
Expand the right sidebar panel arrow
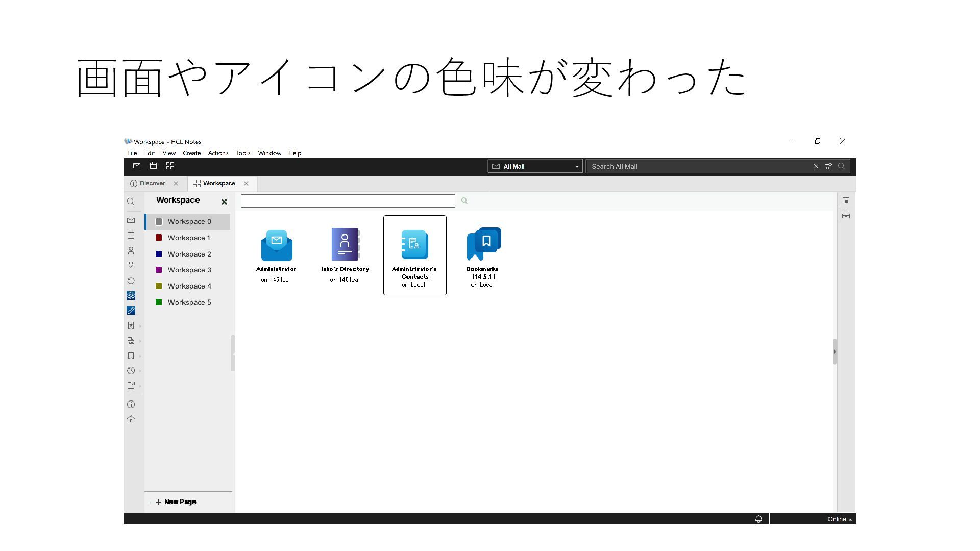click(x=835, y=352)
